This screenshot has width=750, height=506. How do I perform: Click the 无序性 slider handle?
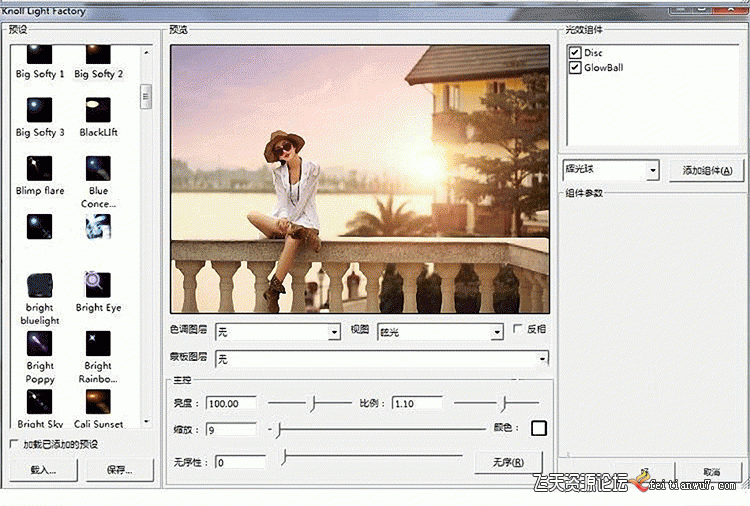[285, 457]
